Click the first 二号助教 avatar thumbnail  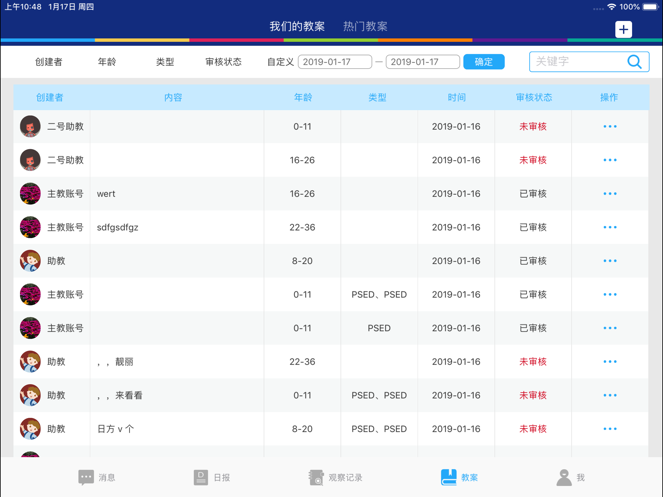tap(30, 126)
